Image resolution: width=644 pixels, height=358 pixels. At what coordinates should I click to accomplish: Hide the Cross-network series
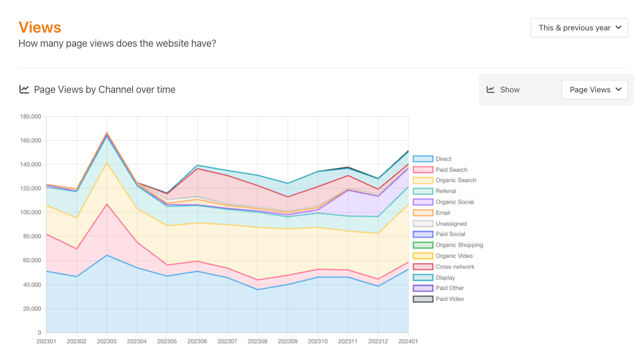454,267
